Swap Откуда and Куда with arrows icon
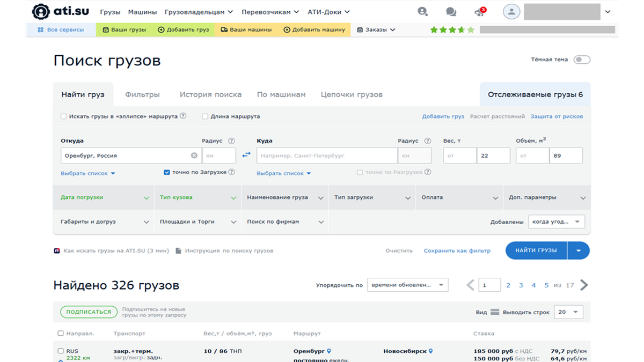This screenshot has width=644, height=362. click(x=246, y=155)
